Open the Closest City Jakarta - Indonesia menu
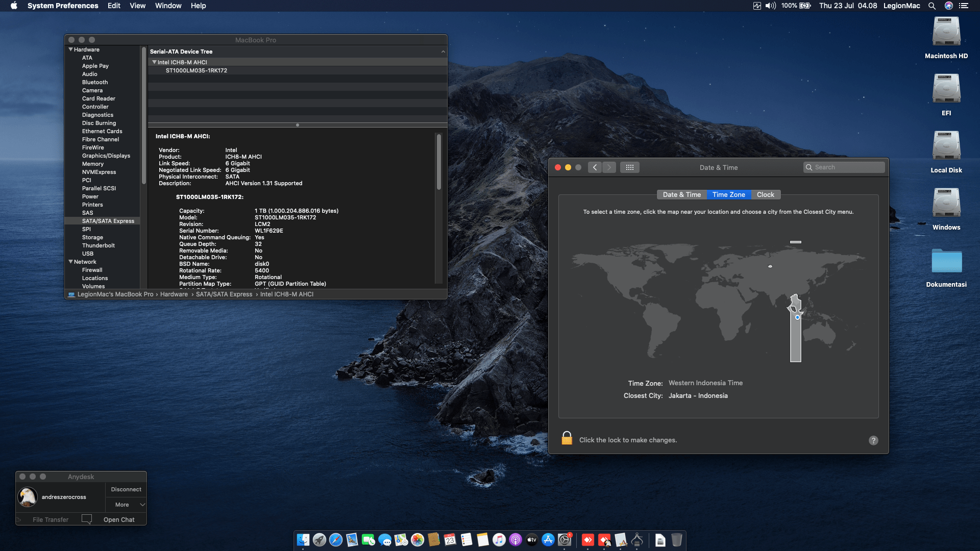Viewport: 980px width, 551px height. click(698, 396)
